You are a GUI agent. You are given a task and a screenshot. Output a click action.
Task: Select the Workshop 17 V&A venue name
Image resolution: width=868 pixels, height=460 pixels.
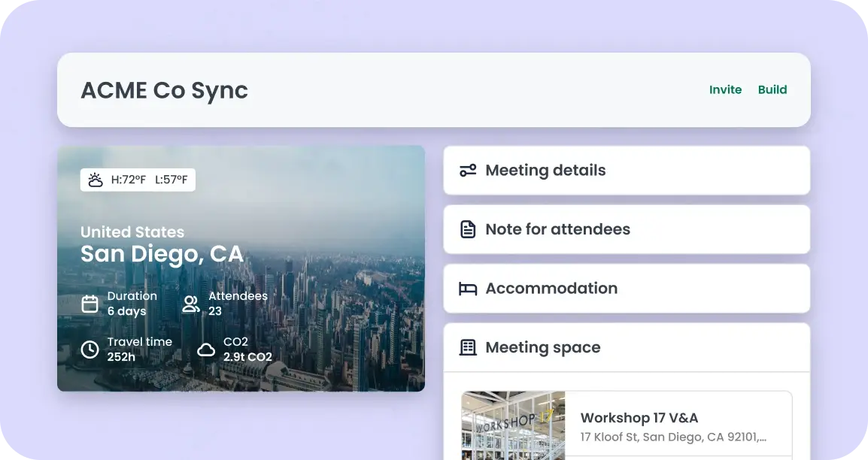(x=639, y=418)
